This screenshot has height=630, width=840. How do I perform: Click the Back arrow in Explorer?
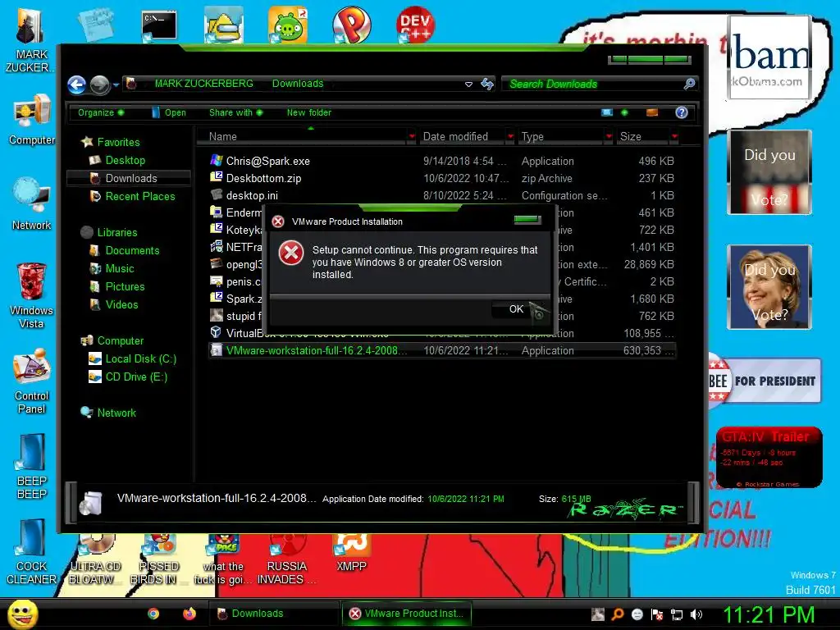click(76, 84)
